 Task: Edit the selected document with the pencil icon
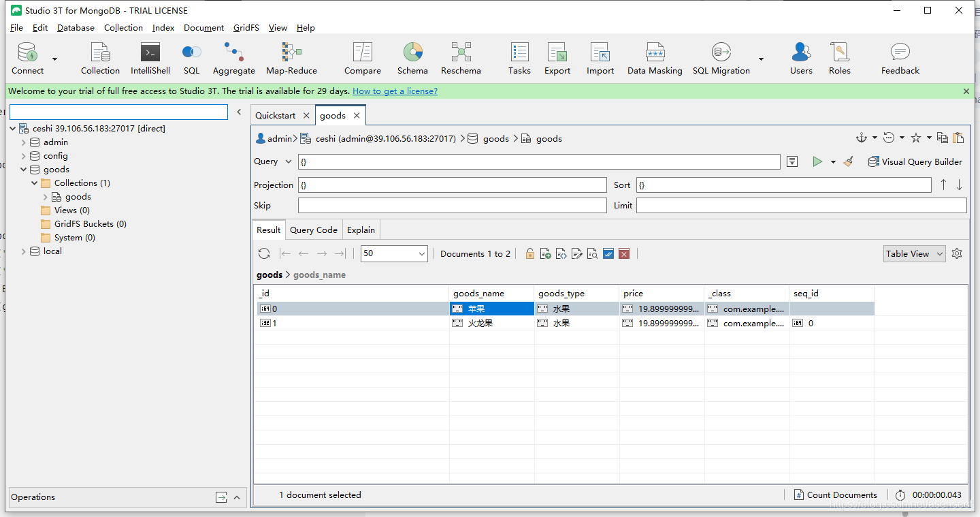coord(577,253)
